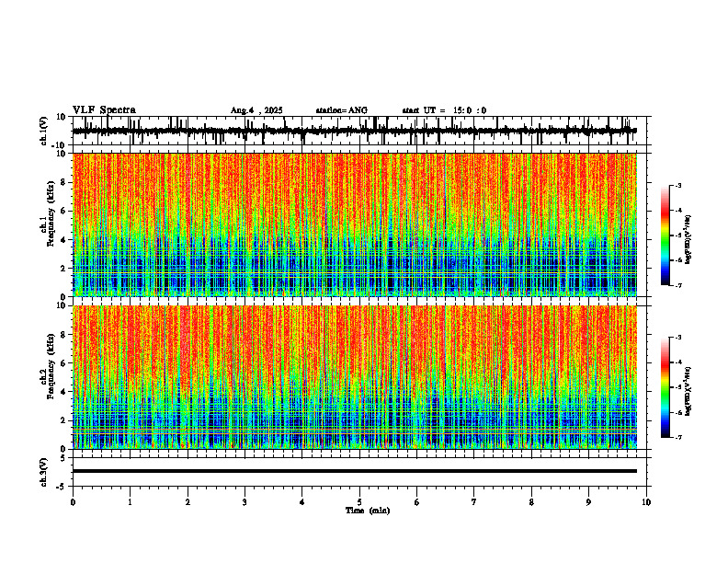Image resolution: width=728 pixels, height=563 pixels.
Task: Click the ch.1 frequency axis tick 8
Action: [x=64, y=182]
